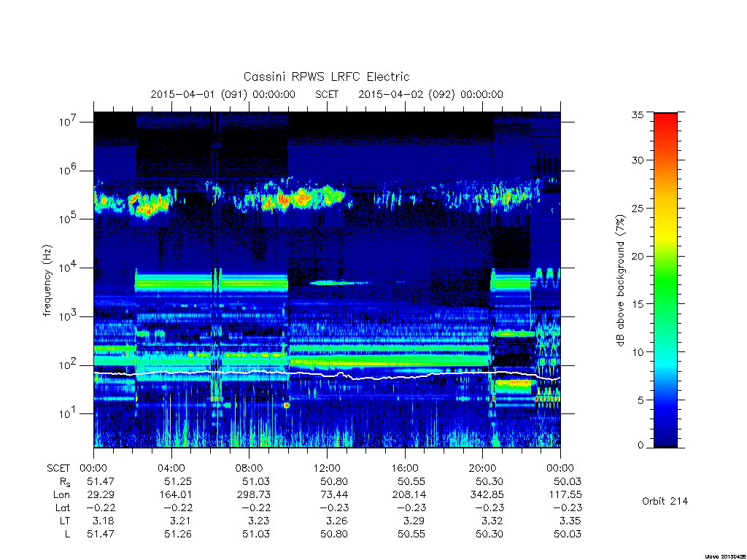
Task: Click the 10^6 frequency tick label
Action: [69, 171]
